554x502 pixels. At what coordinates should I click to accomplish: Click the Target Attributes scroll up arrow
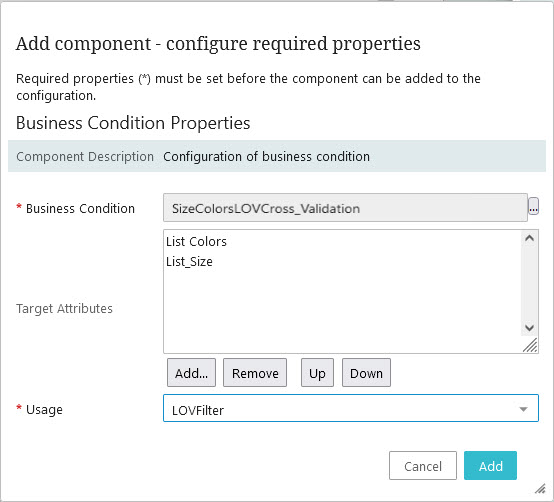(x=529, y=238)
